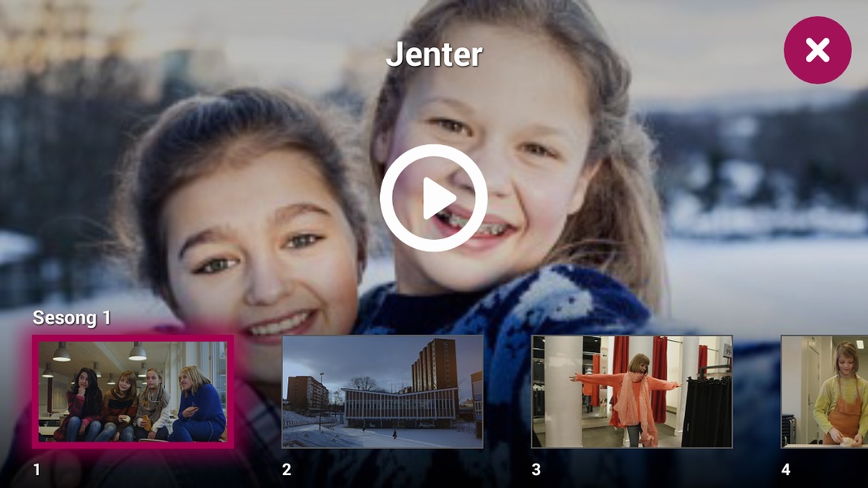Screen dimensions: 868x488
Task: Close the Jenter overlay with the X button
Action: click(x=818, y=50)
